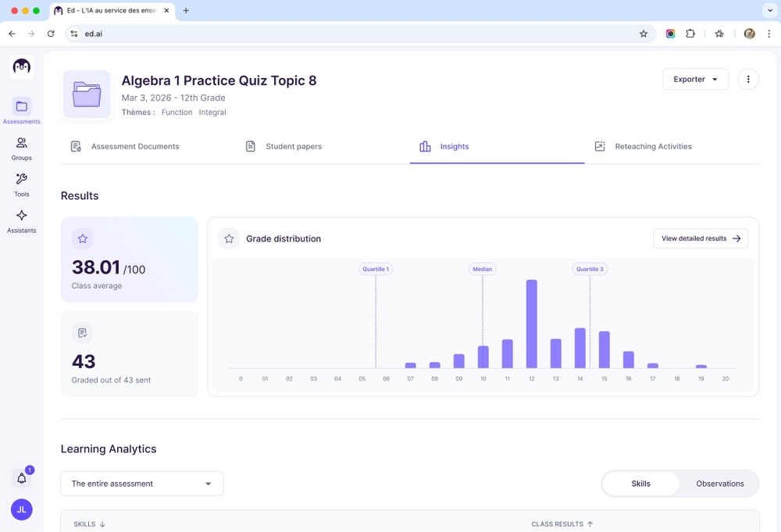Open the Reteaching Activities tab

[x=644, y=147]
